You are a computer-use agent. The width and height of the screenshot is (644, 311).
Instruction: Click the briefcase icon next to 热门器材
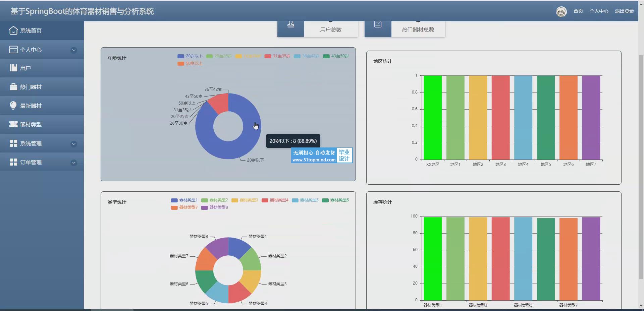pyautogui.click(x=13, y=87)
